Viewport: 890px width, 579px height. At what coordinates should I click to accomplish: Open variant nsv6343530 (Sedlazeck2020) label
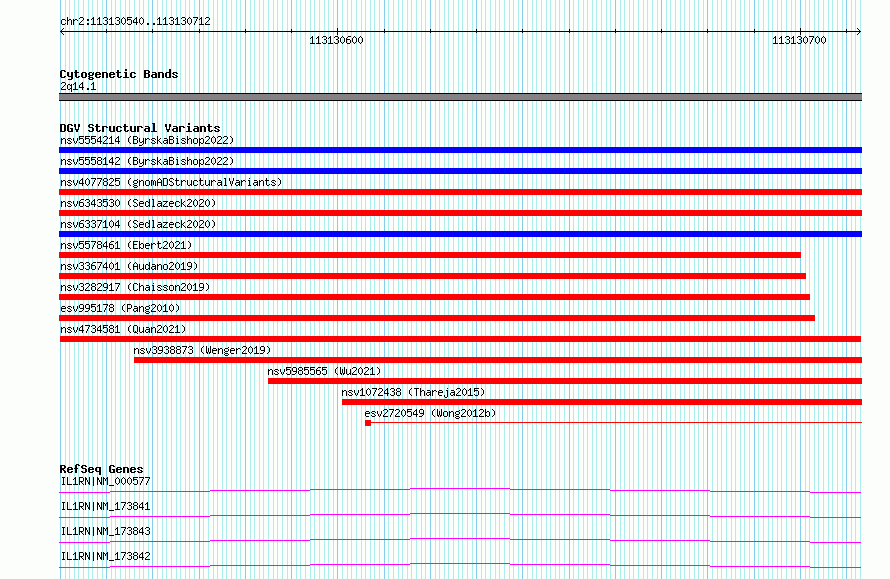tap(138, 203)
